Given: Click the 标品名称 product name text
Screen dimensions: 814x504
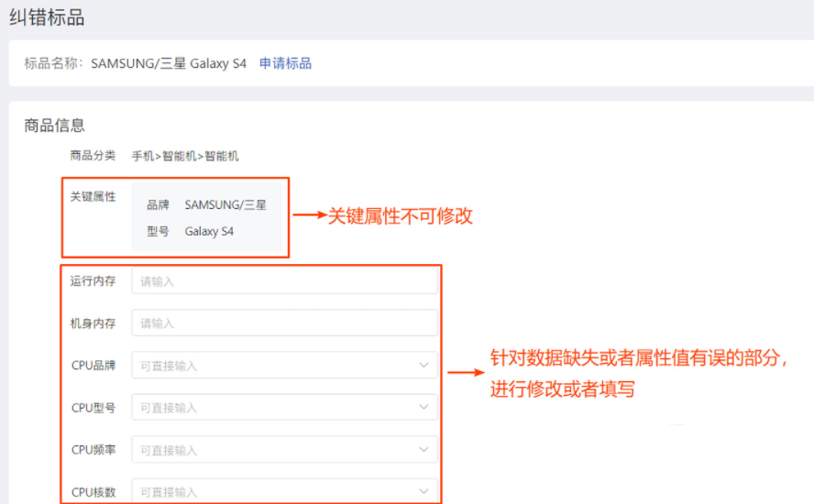Looking at the screenshot, I should point(168,63).
